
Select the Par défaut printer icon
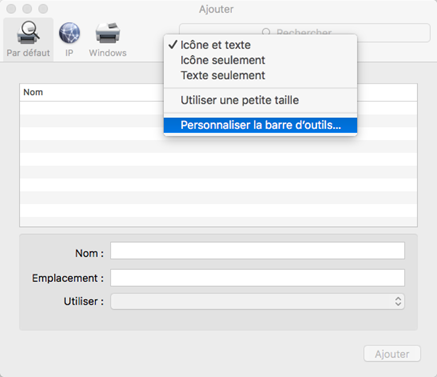28,33
